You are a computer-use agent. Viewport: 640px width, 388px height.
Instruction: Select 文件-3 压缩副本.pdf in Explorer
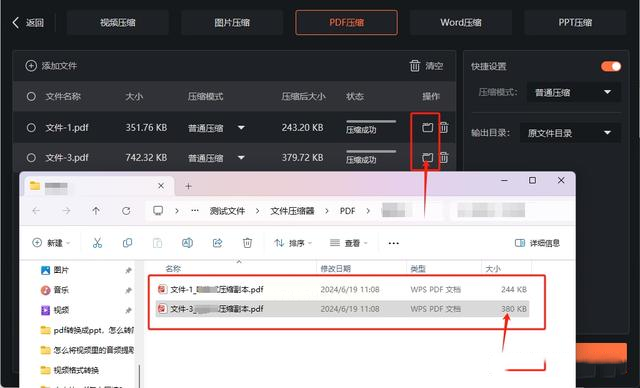(x=342, y=309)
